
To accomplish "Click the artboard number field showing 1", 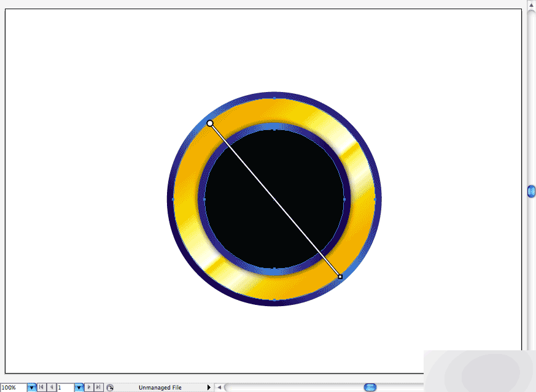I will pyautogui.click(x=66, y=388).
